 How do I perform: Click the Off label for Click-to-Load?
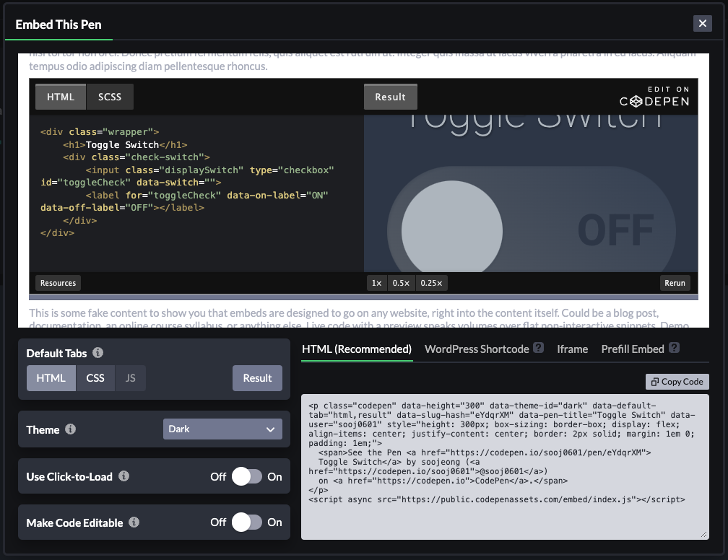point(218,476)
